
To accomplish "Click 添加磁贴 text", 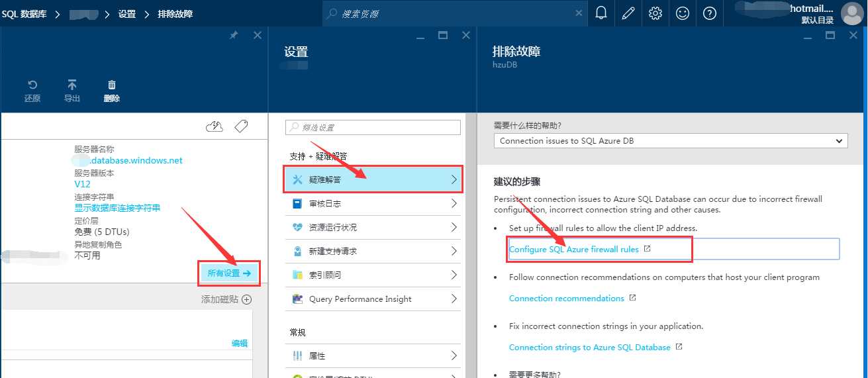I will click(219, 299).
